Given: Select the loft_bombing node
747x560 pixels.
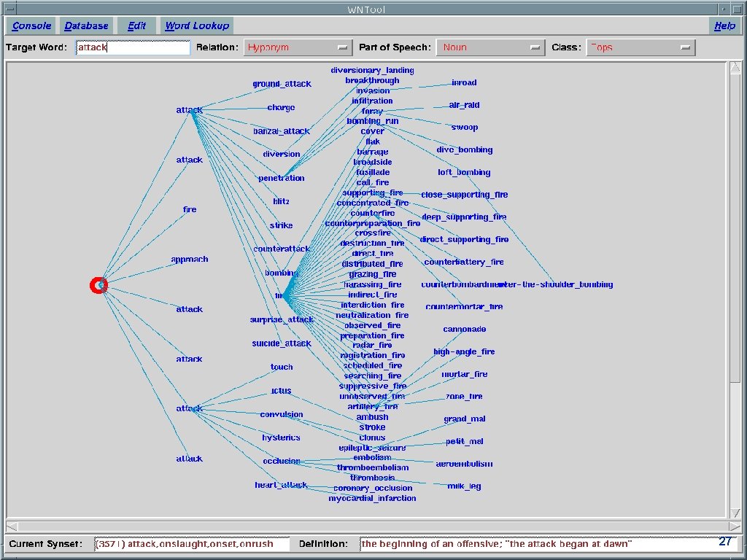Looking at the screenshot, I should tap(465, 172).
